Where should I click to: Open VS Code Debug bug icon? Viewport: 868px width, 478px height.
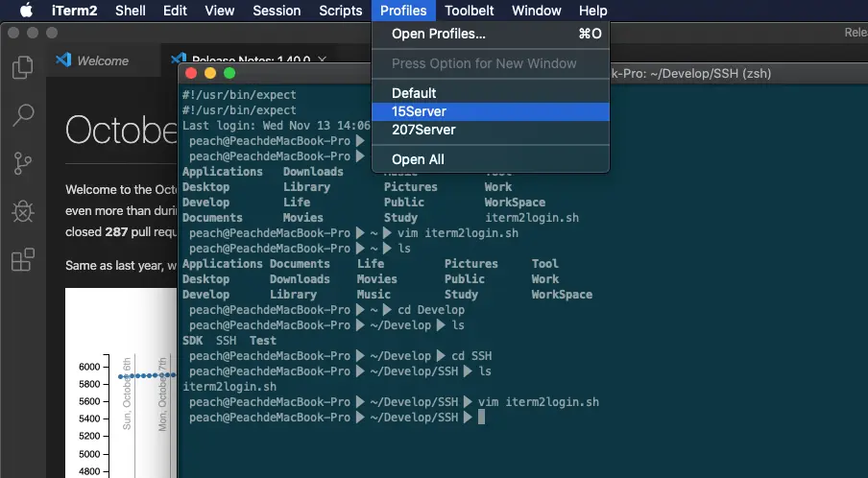[23, 211]
